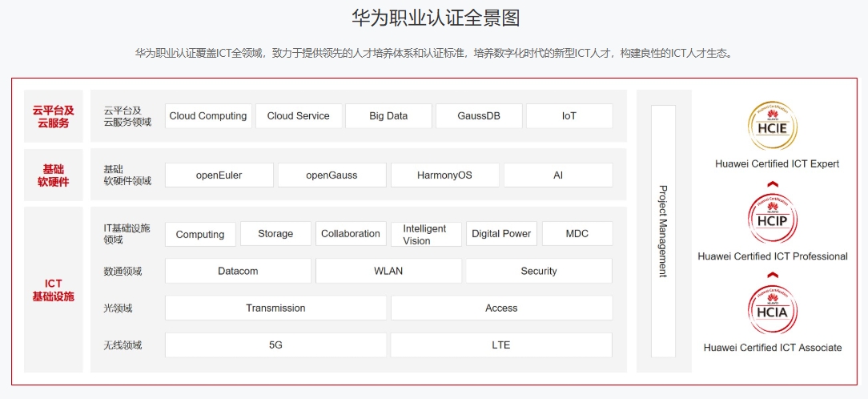Open the Storage certification
Screen dimensions: 868x399
[x=275, y=234]
